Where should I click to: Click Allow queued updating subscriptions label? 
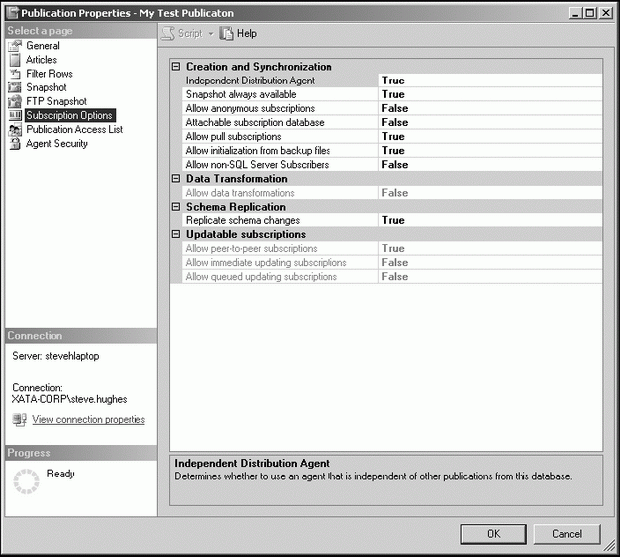tap(261, 277)
